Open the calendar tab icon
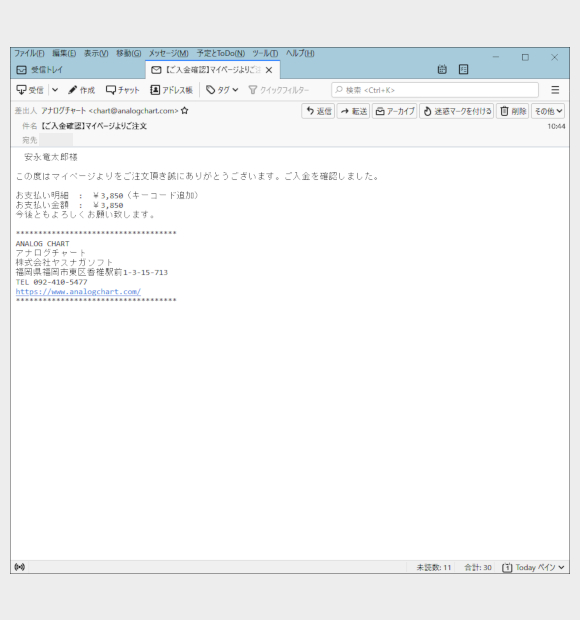Screen dimensions: 580x620 (x=442, y=70)
